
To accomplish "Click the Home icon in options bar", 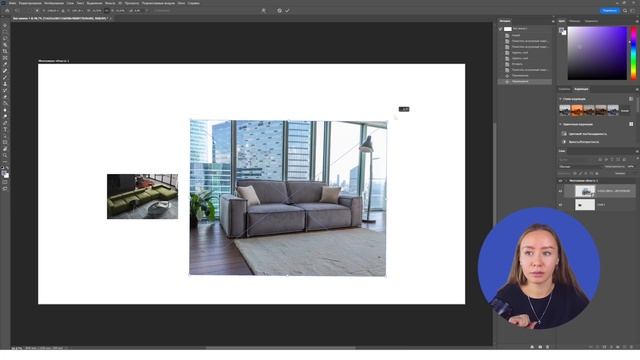I will tap(7, 11).
